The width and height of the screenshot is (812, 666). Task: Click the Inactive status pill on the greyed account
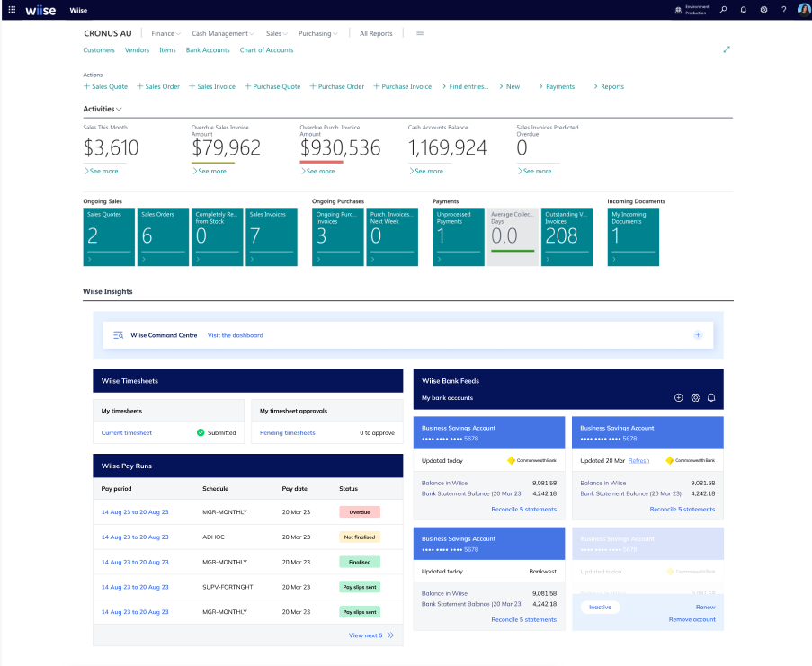[x=600, y=607]
